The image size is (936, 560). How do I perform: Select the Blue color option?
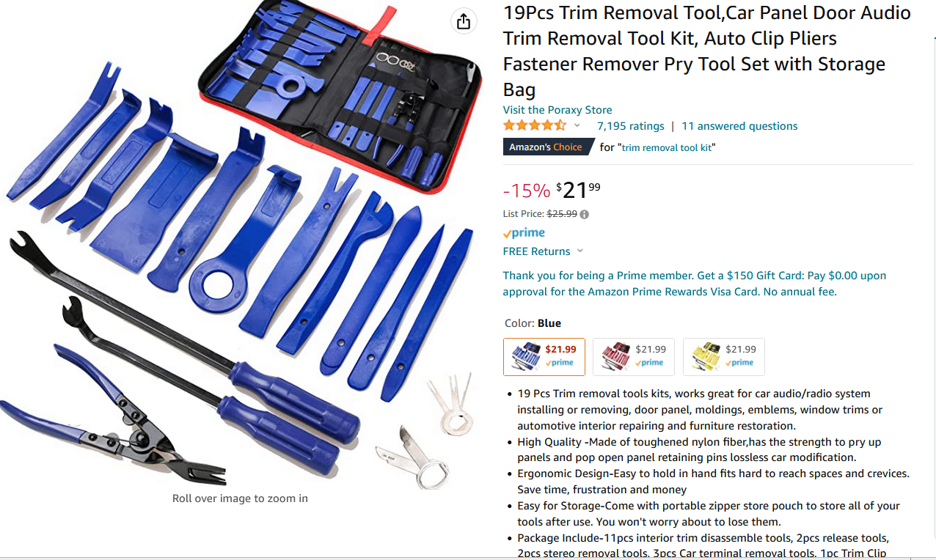544,356
